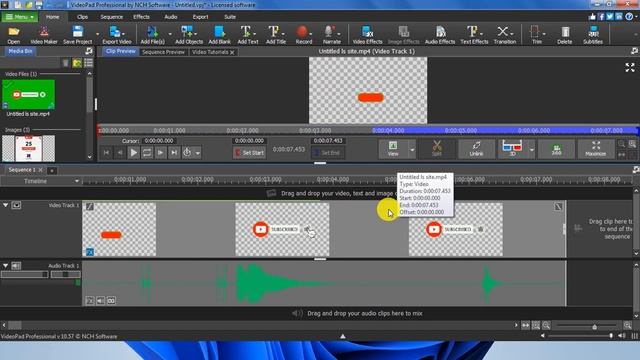
Task: Collapse Audio Track 1 triangle
Action: (x=5, y=266)
